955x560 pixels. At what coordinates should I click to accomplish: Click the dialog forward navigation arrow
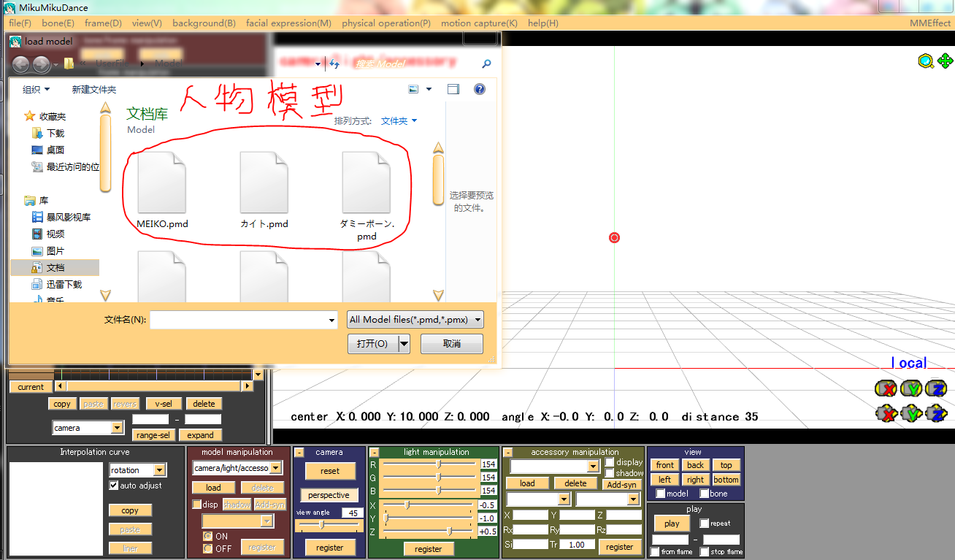[41, 64]
